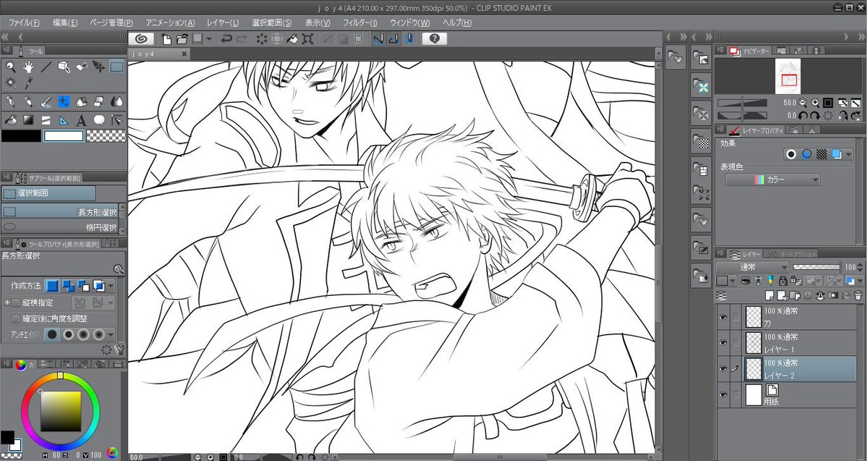Undo the last action
The width and height of the screenshot is (868, 461).
pyautogui.click(x=226, y=38)
